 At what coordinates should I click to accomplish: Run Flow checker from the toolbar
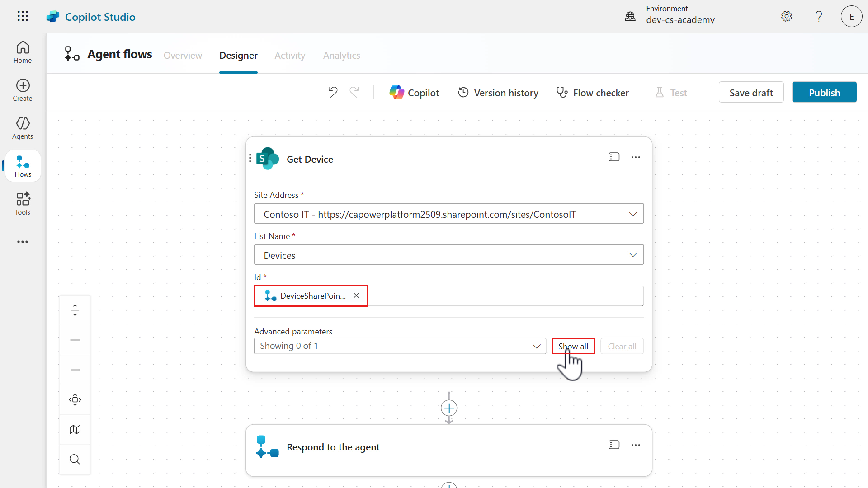(x=593, y=92)
